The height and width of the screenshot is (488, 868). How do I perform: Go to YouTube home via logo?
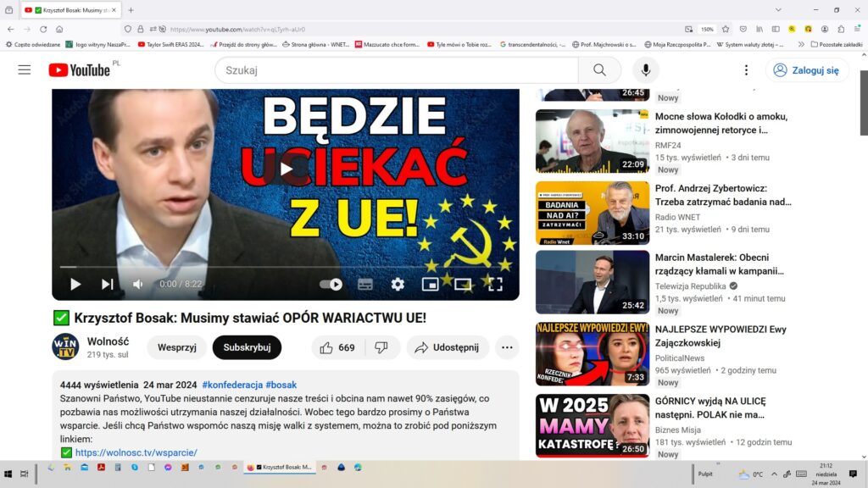coord(79,70)
